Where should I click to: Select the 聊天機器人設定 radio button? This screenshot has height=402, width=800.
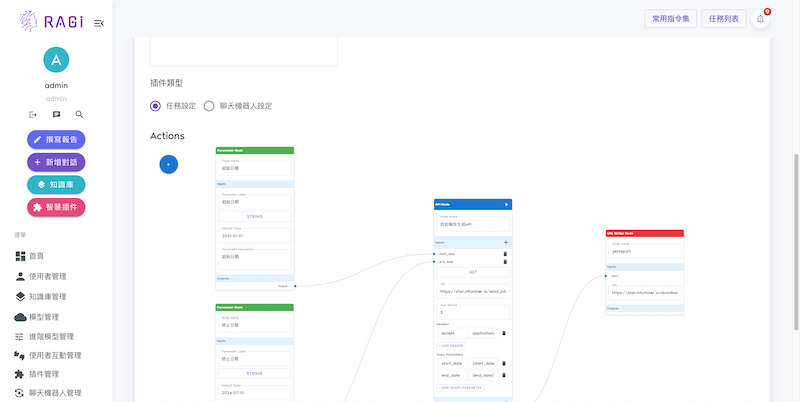click(209, 106)
